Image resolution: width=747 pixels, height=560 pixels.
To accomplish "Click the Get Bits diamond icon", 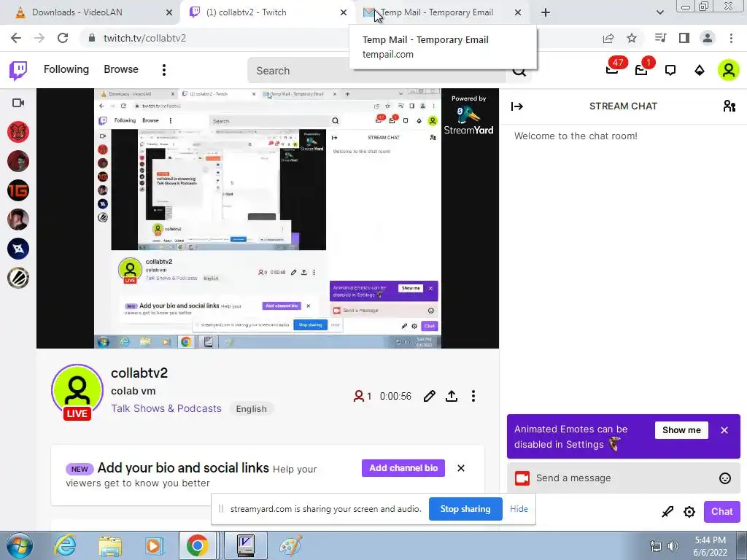I will 700,71.
